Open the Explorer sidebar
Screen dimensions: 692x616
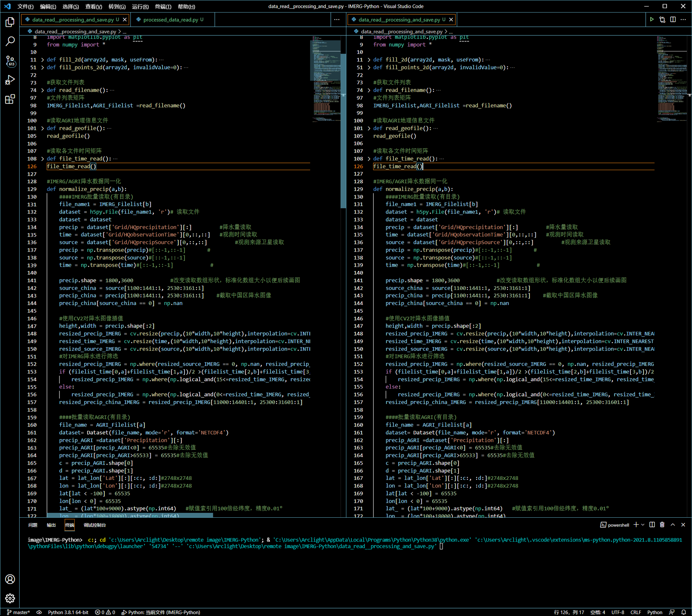(x=10, y=22)
